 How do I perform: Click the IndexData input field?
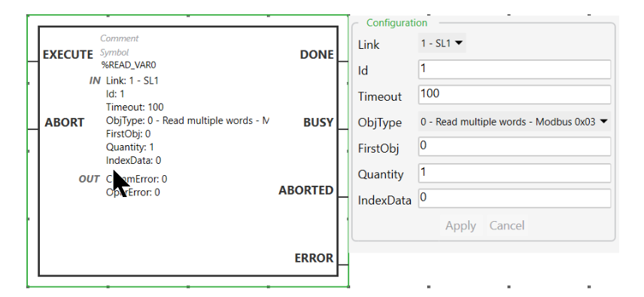pyautogui.click(x=514, y=199)
